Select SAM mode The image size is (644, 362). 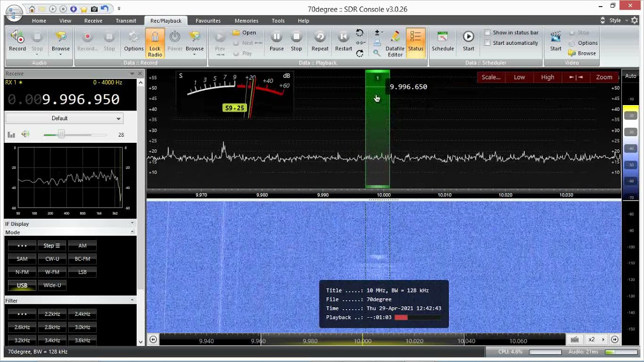[x=22, y=259]
